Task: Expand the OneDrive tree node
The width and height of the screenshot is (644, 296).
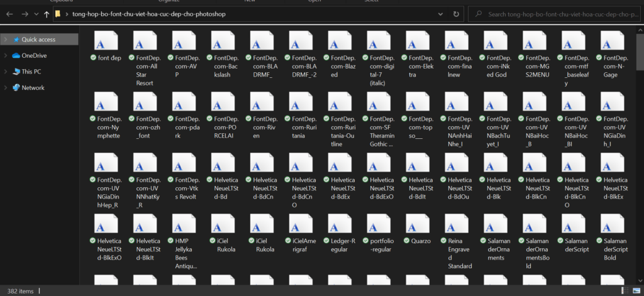Action: pyautogui.click(x=5, y=55)
